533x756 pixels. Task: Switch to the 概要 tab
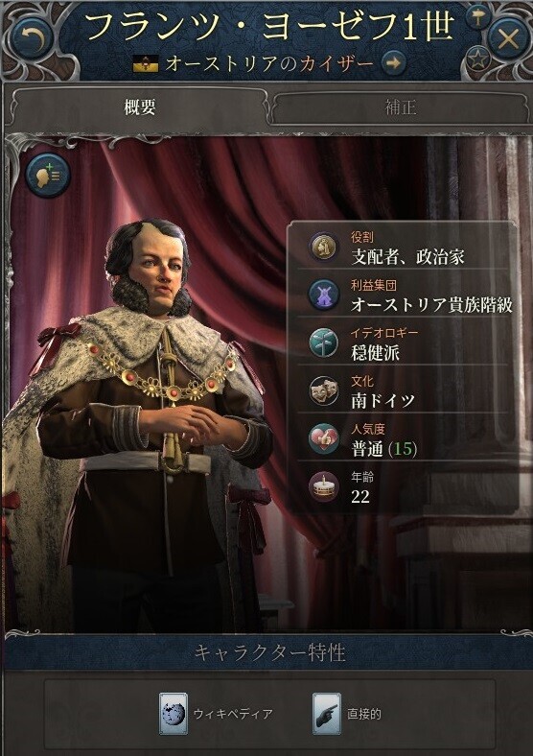point(139,107)
